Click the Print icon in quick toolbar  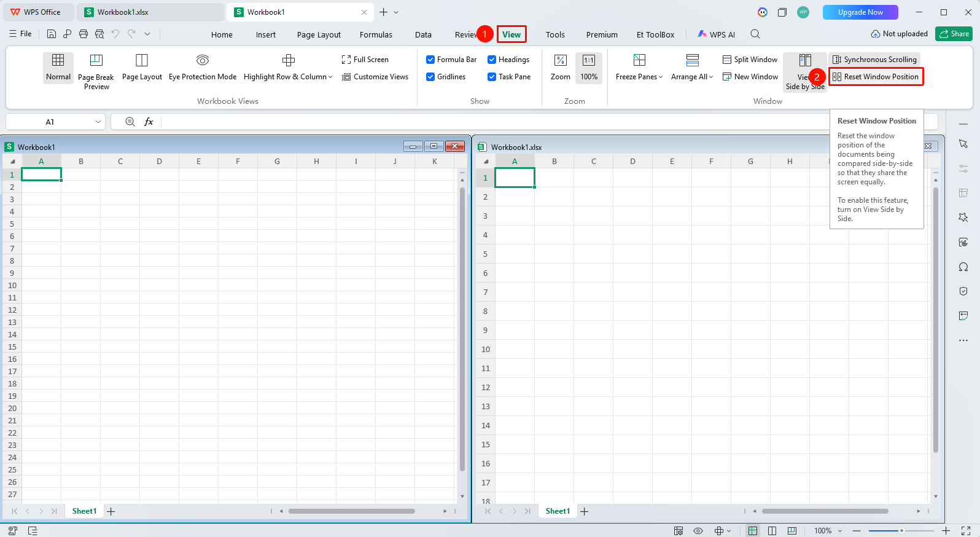coord(84,34)
